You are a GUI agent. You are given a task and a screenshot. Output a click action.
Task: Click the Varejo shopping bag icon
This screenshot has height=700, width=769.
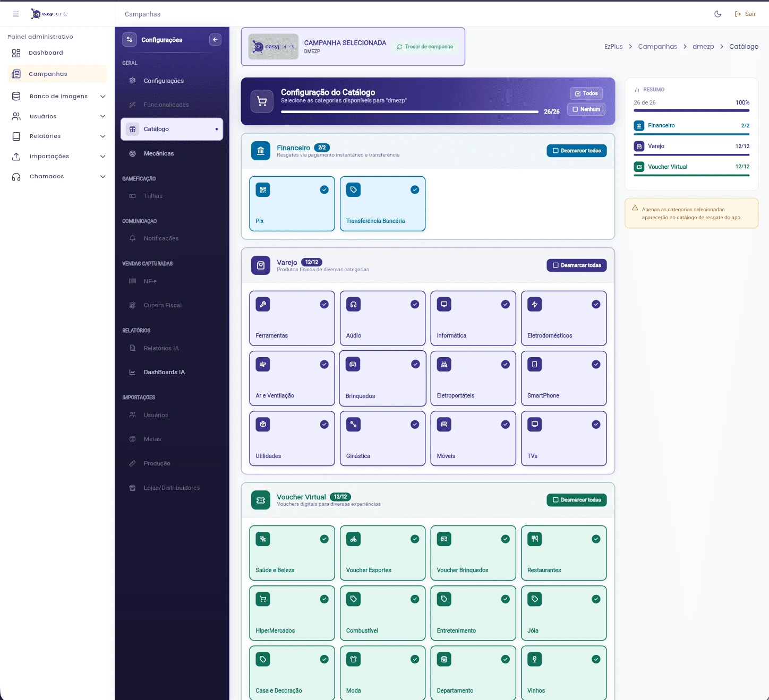(260, 265)
